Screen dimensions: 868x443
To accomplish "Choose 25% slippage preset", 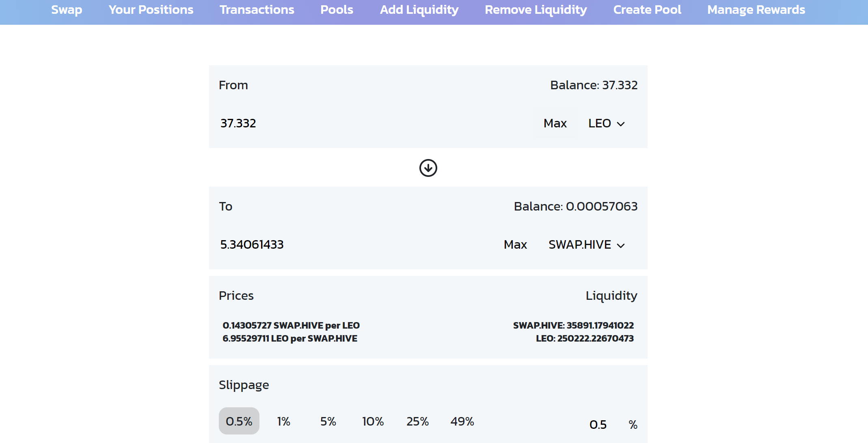I will 417,421.
